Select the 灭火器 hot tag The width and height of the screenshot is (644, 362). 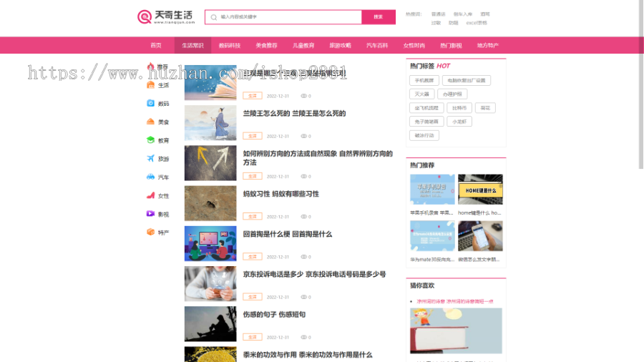click(x=421, y=94)
